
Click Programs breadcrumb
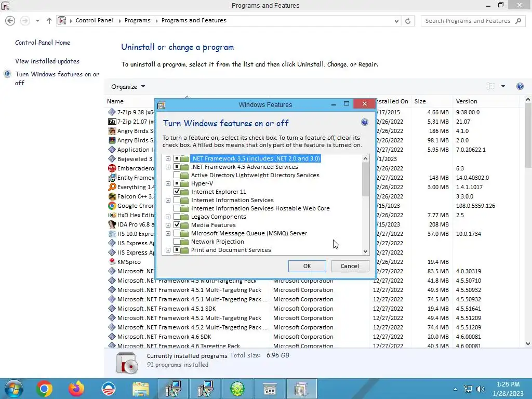pyautogui.click(x=137, y=20)
